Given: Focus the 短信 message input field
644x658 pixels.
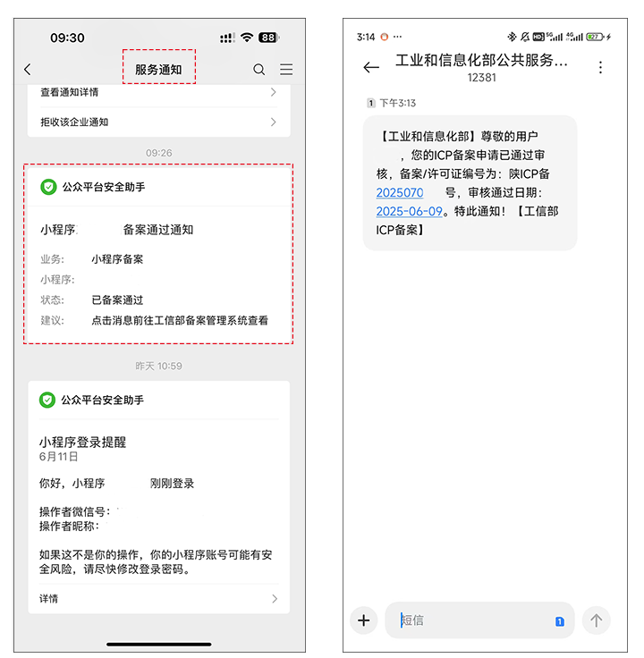Looking at the screenshot, I should tap(479, 620).
